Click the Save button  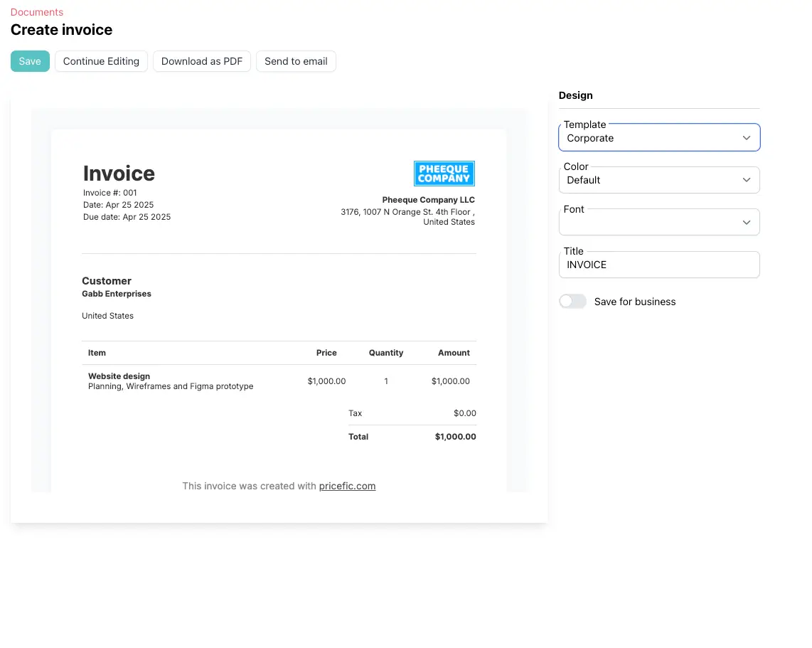[30, 61]
